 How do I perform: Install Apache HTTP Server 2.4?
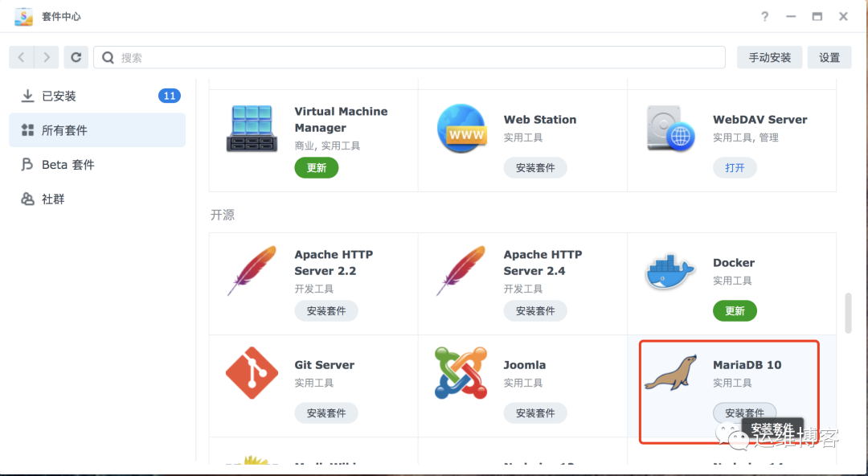pos(535,311)
